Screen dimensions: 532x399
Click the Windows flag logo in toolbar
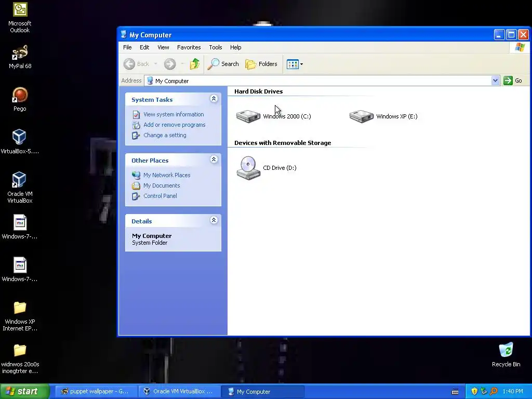coord(520,47)
